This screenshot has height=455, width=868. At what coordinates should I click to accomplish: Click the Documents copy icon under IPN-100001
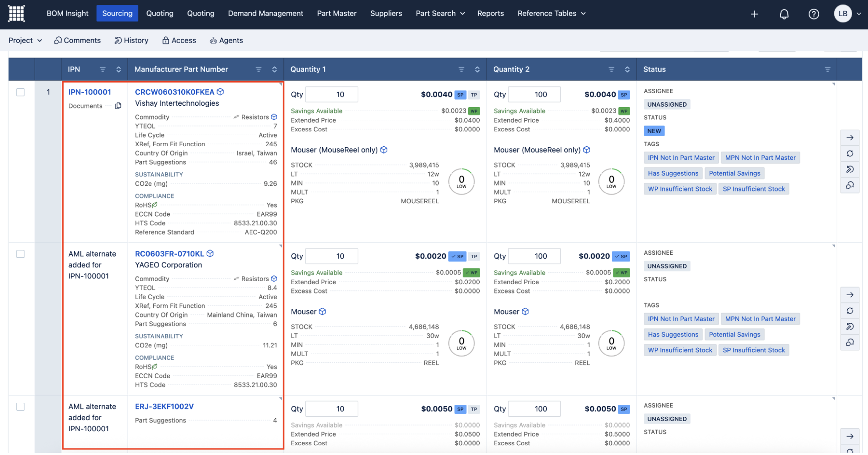pyautogui.click(x=118, y=106)
